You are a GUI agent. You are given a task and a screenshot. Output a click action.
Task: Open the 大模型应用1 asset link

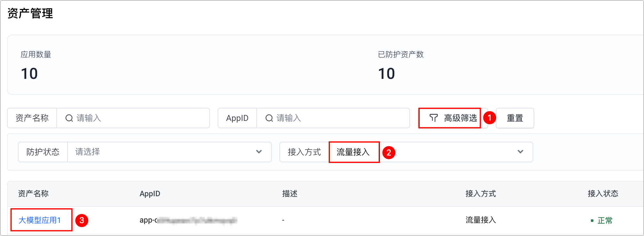click(40, 220)
